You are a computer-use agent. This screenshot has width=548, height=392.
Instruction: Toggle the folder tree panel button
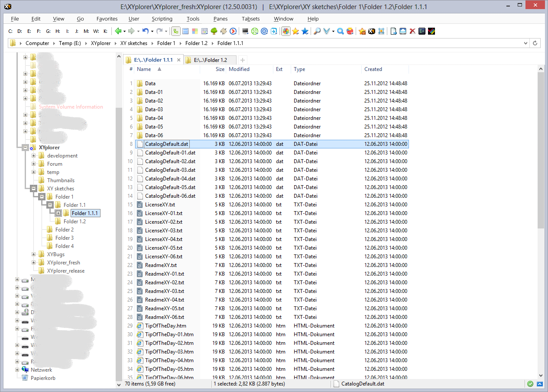(176, 31)
